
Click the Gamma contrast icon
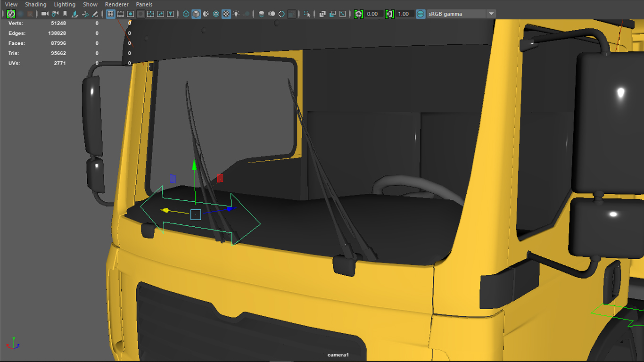389,14
